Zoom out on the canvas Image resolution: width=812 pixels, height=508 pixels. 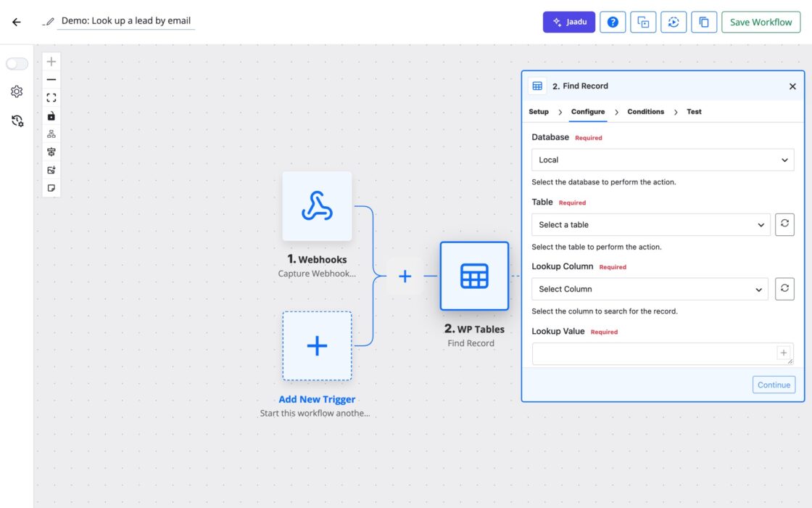[x=51, y=80]
